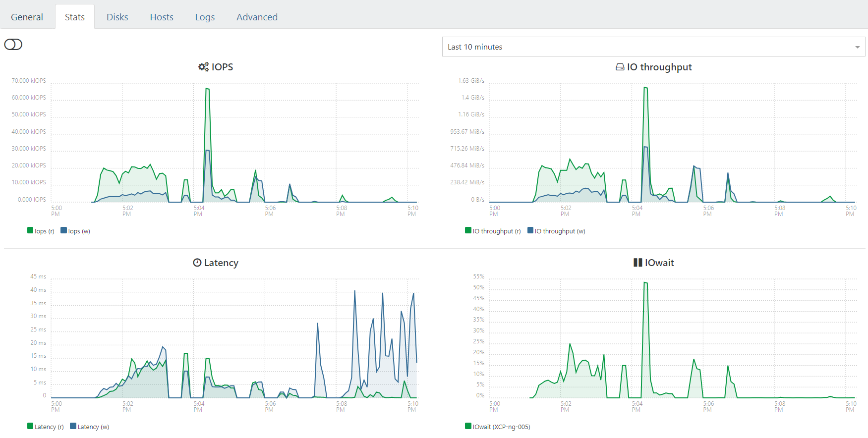
Task: Toggle the IOwait (XCP-ng-005) legend swatch
Action: 468,426
